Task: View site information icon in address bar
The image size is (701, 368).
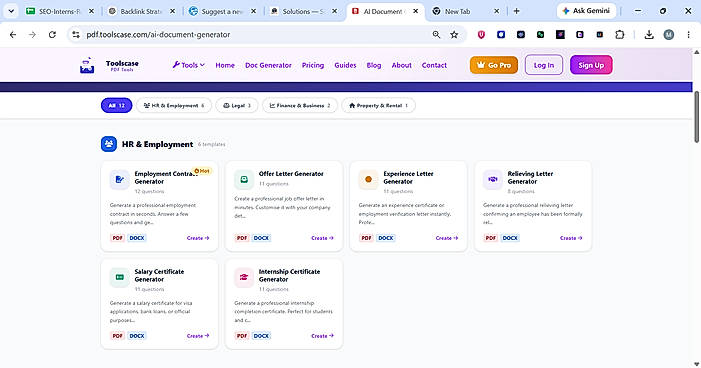Action: (76, 34)
